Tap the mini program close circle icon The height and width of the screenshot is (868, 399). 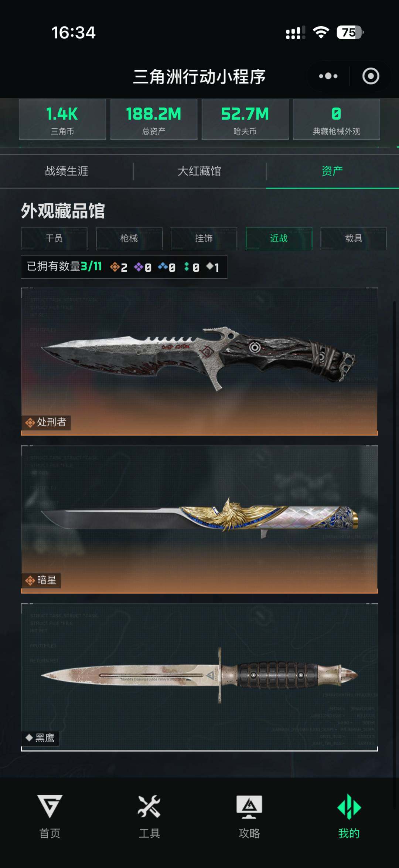pyautogui.click(x=371, y=76)
